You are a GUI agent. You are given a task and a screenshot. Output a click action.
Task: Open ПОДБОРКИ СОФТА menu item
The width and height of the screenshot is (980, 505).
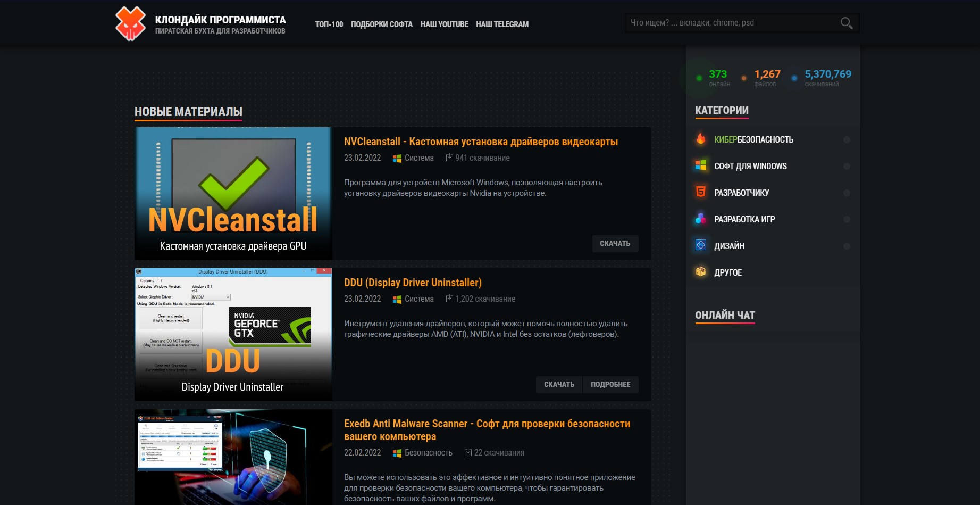pos(382,24)
